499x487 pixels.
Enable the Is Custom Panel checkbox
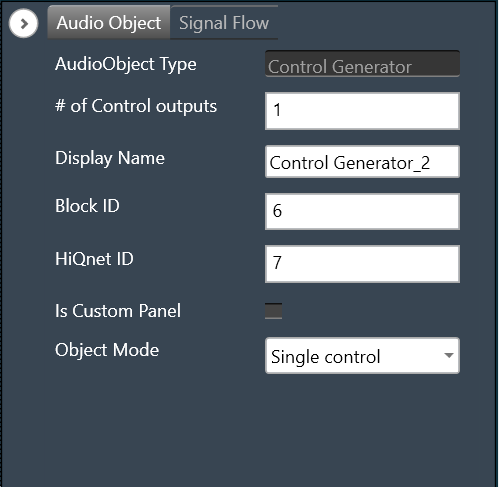pos(273,311)
